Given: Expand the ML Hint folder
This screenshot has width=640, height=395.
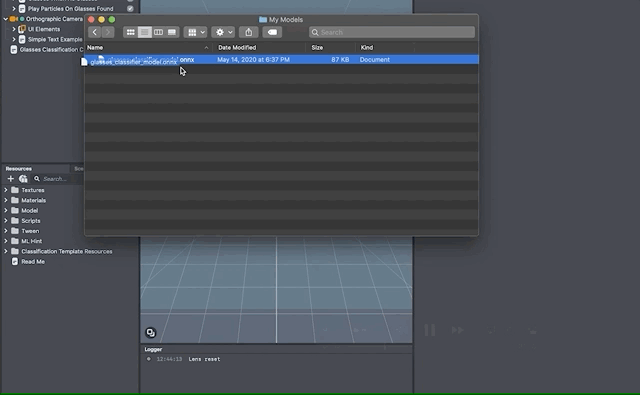Looking at the screenshot, I should click(x=6, y=241).
